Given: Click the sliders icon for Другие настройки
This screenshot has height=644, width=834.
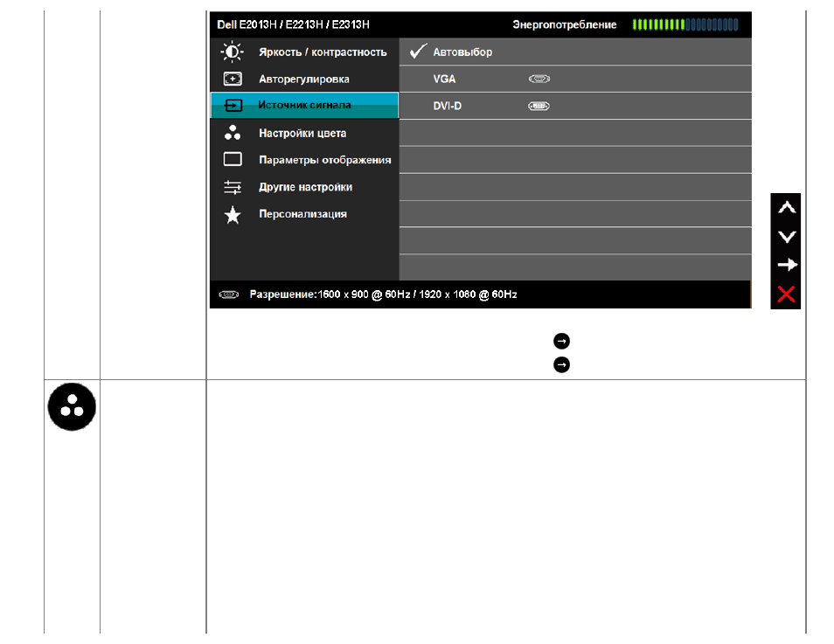Looking at the screenshot, I should point(233,187).
